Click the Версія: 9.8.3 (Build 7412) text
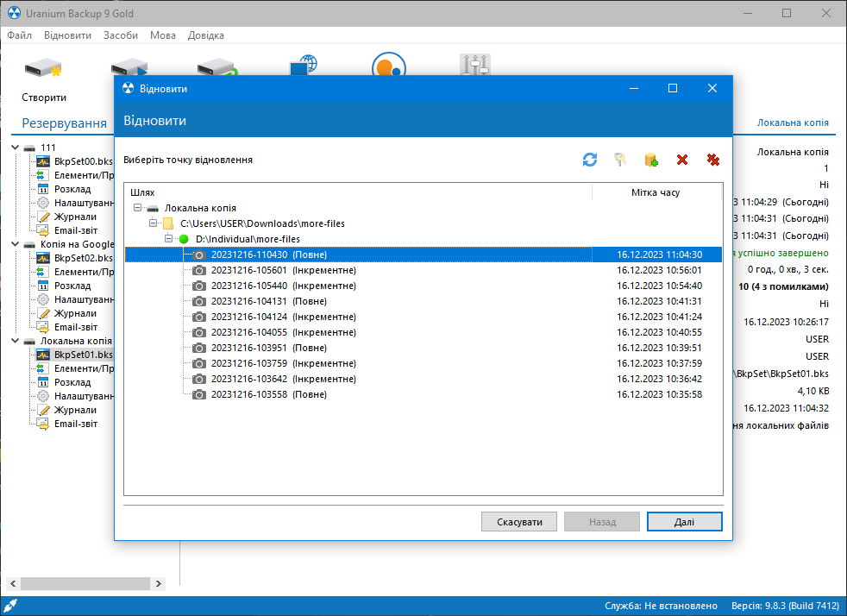The height and width of the screenshot is (616, 847). (x=785, y=606)
